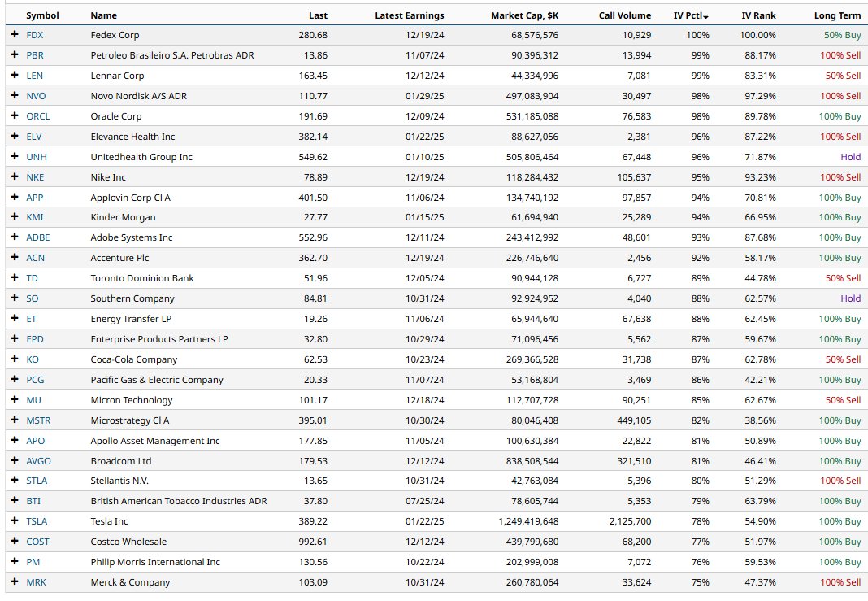Open the ACN ticker link
The height and width of the screenshot is (601, 868).
coord(36,258)
